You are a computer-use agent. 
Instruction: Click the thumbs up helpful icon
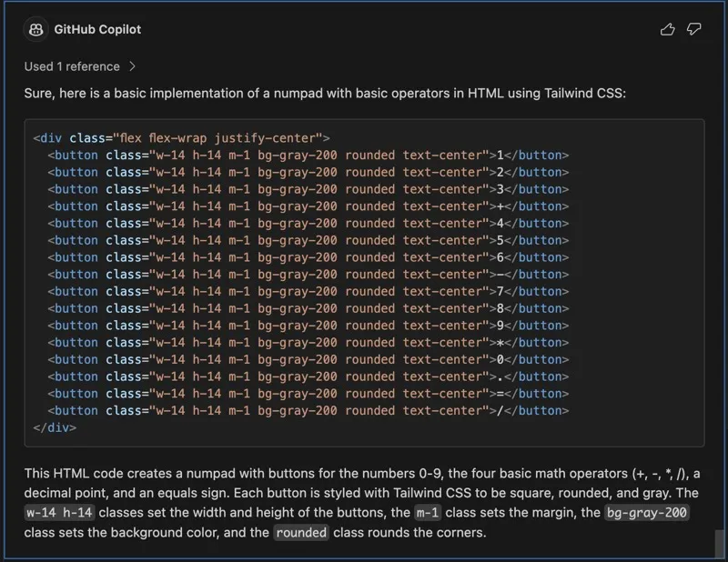pyautogui.click(x=667, y=29)
